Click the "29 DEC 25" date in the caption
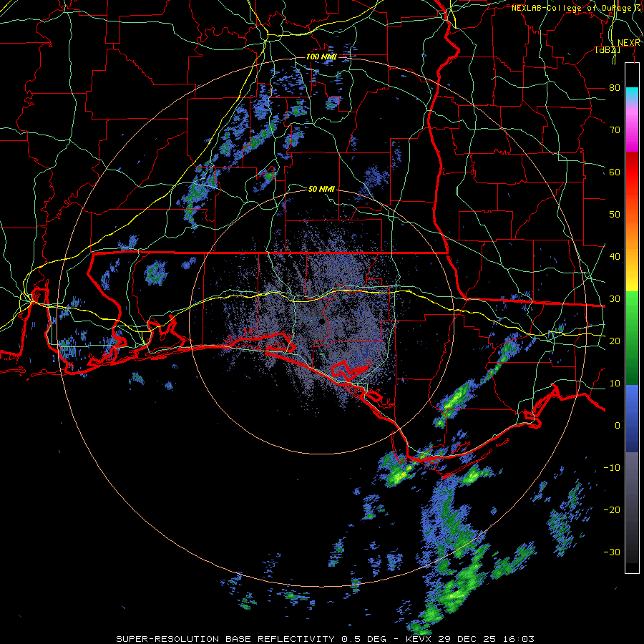644x644 pixels. coord(467,639)
